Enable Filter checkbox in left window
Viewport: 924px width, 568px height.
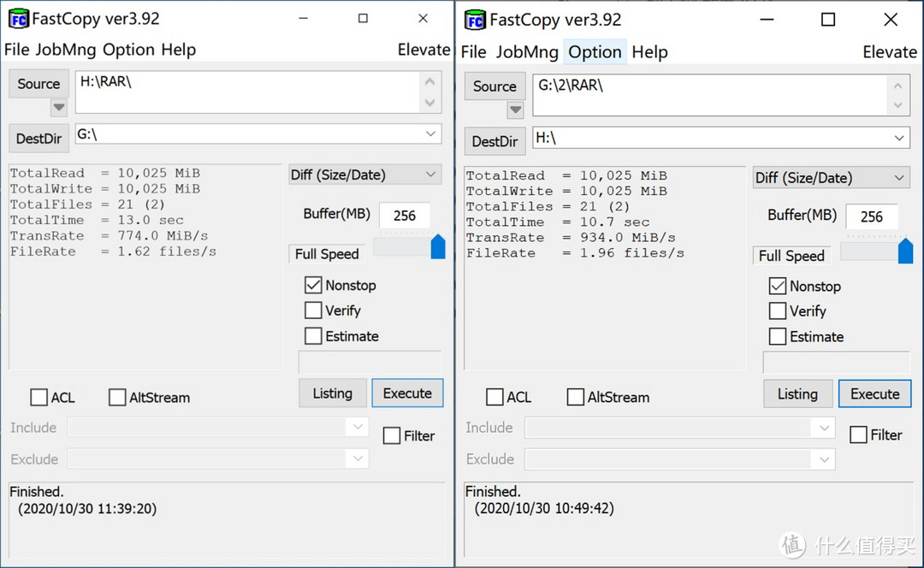click(x=391, y=435)
